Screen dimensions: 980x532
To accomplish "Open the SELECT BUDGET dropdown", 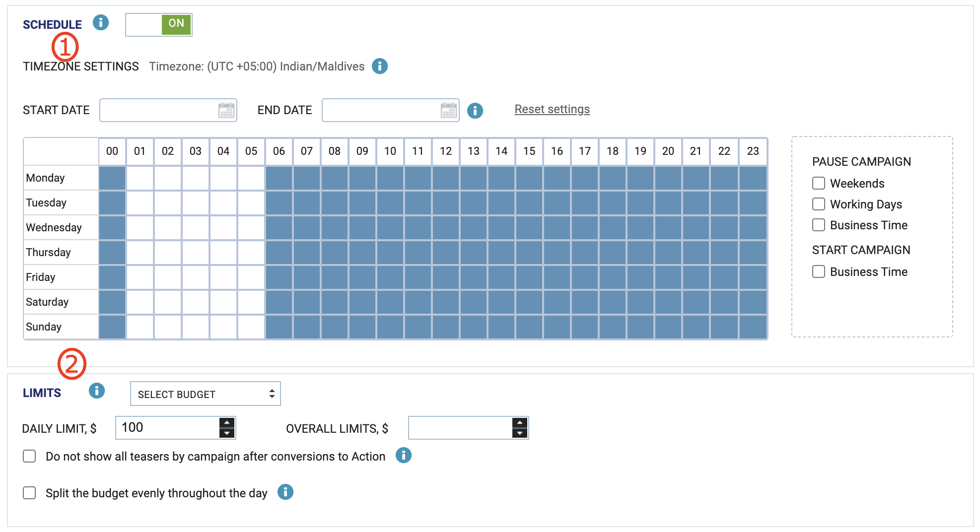I will coord(206,394).
